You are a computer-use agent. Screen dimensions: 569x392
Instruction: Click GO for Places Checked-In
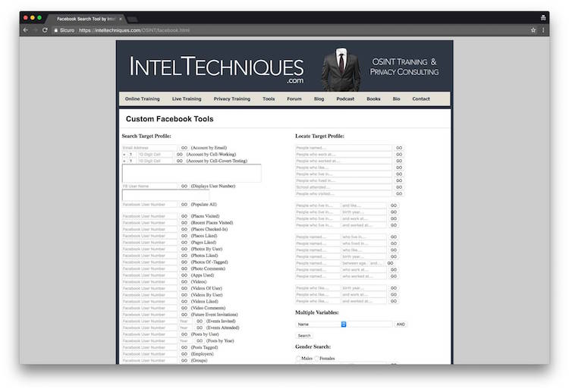click(184, 229)
